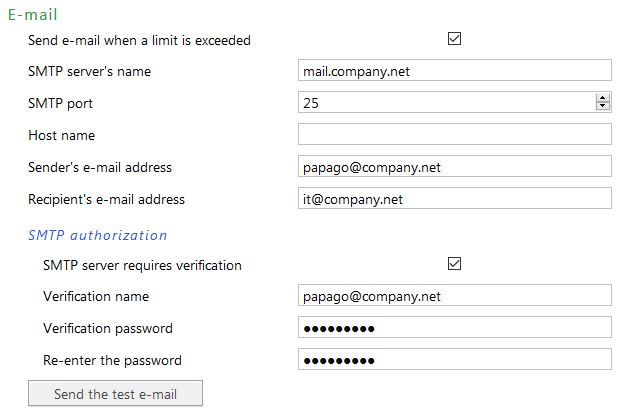The width and height of the screenshot is (625, 413).
Task: Click the "Send e-mail when a limit is exceeded" label text
Action: (x=140, y=40)
